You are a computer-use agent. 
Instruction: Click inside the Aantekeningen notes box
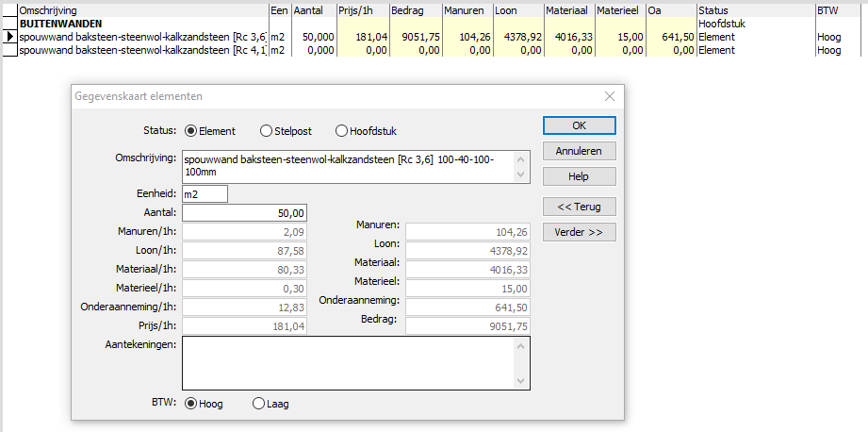(x=349, y=363)
